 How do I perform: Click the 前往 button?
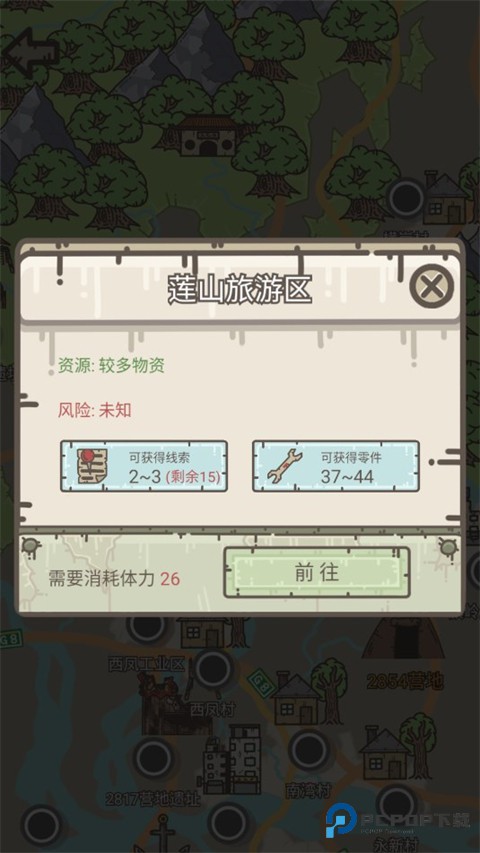tap(317, 572)
